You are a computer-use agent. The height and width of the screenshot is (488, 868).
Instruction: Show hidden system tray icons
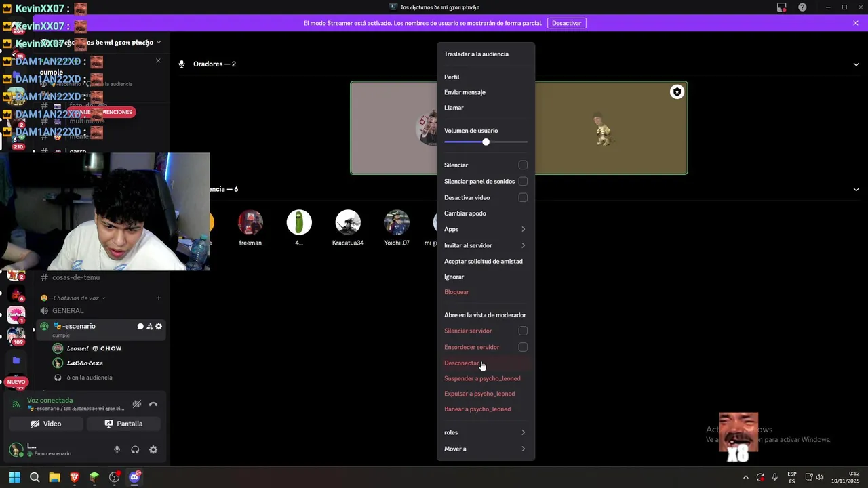(745, 477)
